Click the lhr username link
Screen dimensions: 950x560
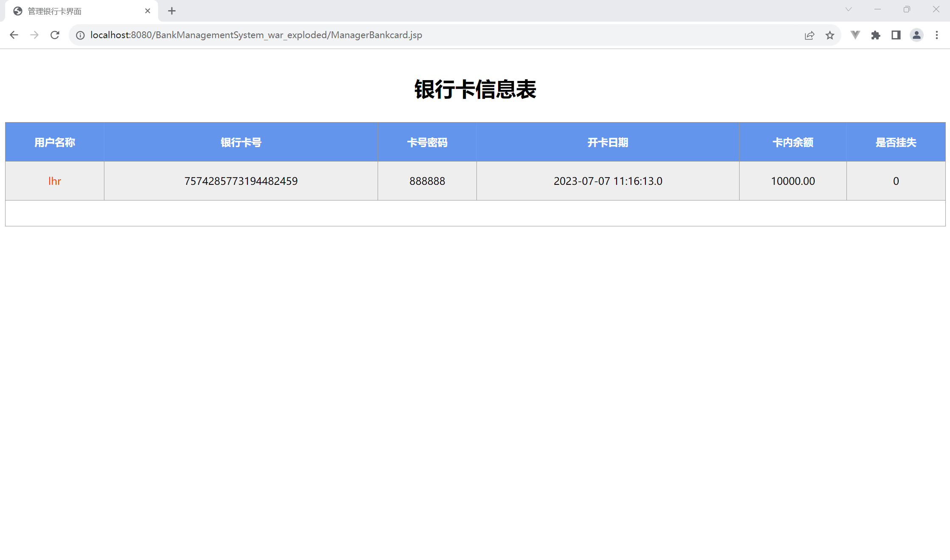(55, 181)
